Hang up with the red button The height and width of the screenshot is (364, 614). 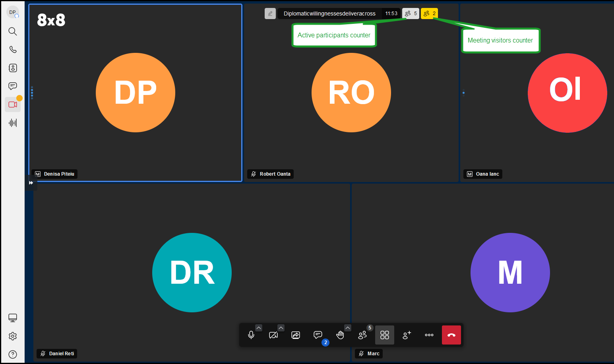(451, 335)
